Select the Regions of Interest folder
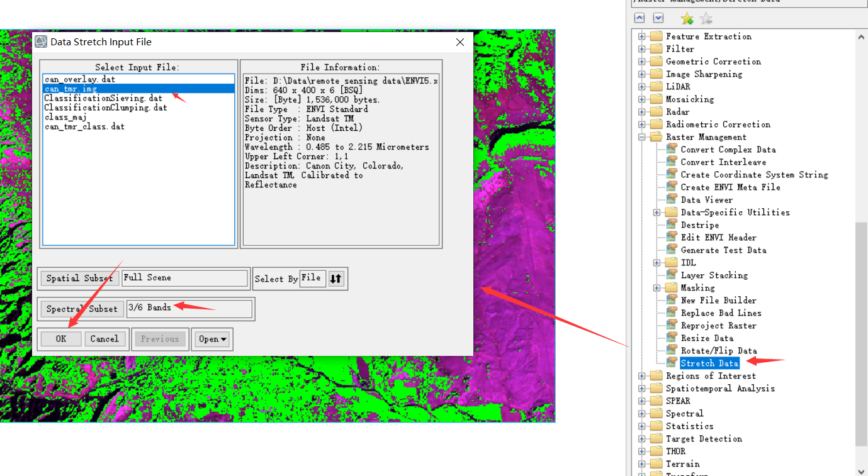Viewport: 868px width, 476px height. [x=711, y=376]
